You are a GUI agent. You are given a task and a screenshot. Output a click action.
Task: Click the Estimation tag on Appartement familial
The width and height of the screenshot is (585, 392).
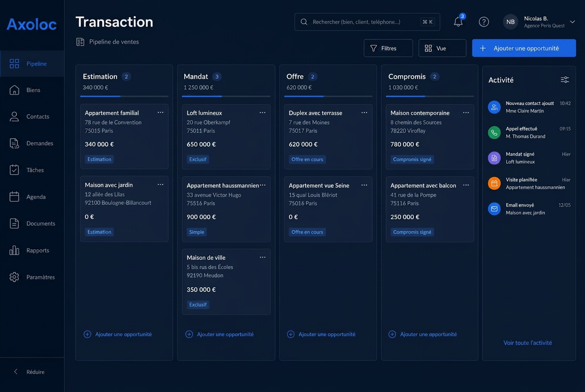click(100, 159)
